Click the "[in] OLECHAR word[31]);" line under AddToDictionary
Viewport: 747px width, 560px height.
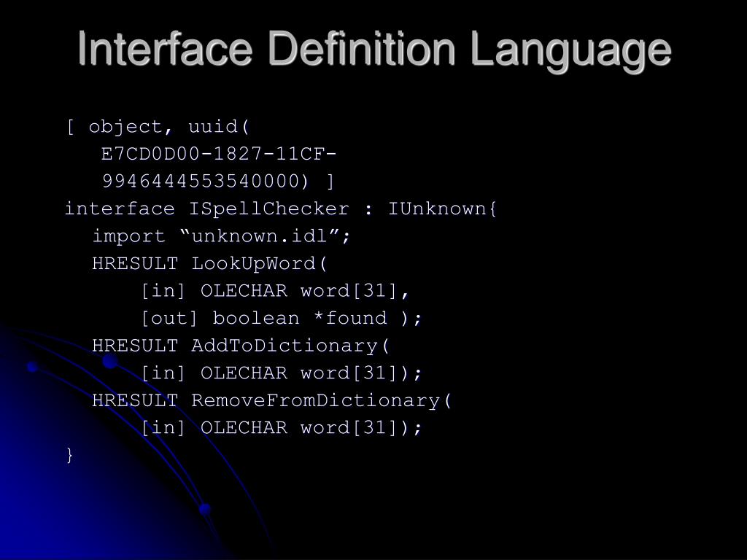pos(282,373)
